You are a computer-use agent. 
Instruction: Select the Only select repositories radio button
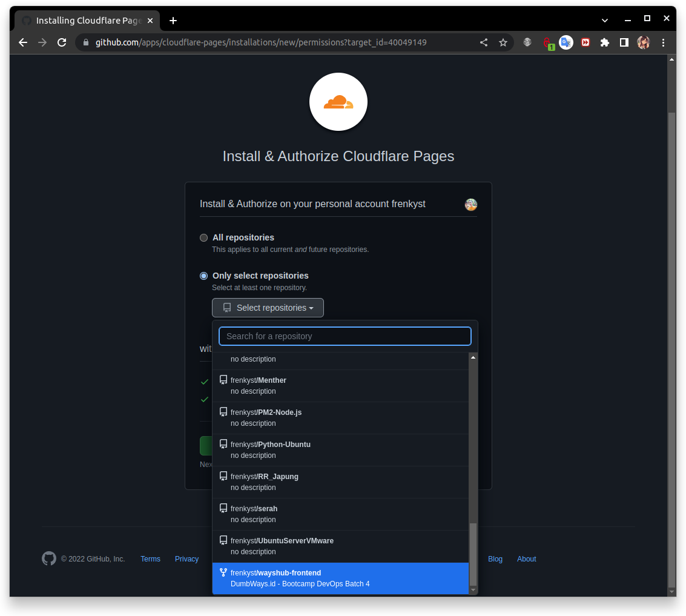[203, 276]
